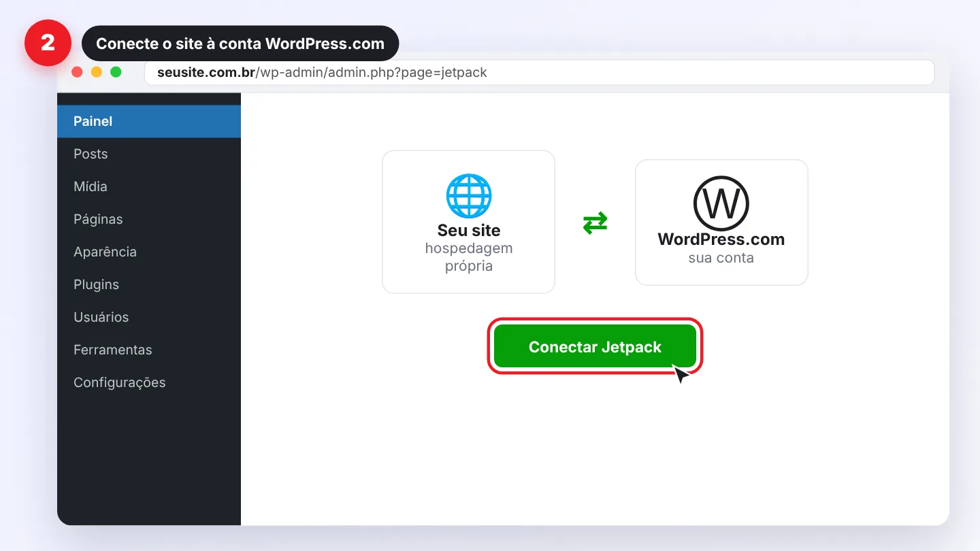The height and width of the screenshot is (551, 980).
Task: Go to Mídia in the sidebar
Action: point(149,186)
